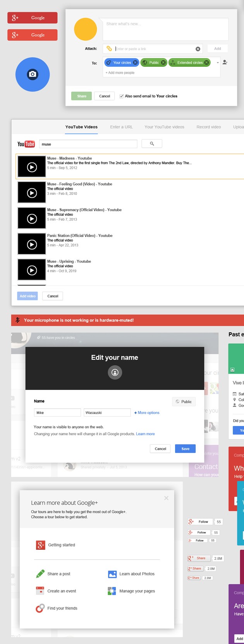Click the Manage your pages puzzle icon
This screenshot has width=244, height=644.
(112, 591)
